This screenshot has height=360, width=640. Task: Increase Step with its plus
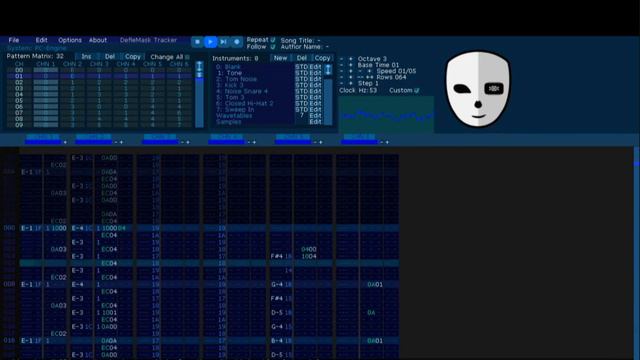click(350, 83)
